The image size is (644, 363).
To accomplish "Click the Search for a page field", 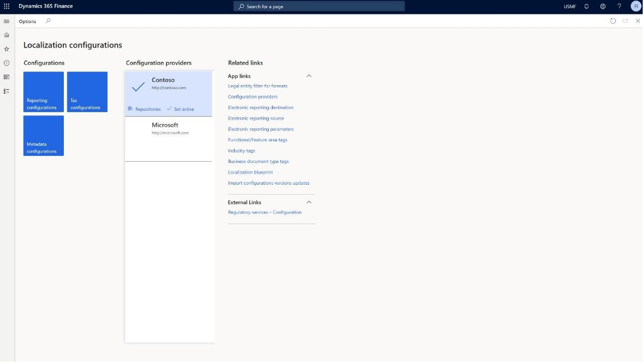I will pyautogui.click(x=319, y=7).
